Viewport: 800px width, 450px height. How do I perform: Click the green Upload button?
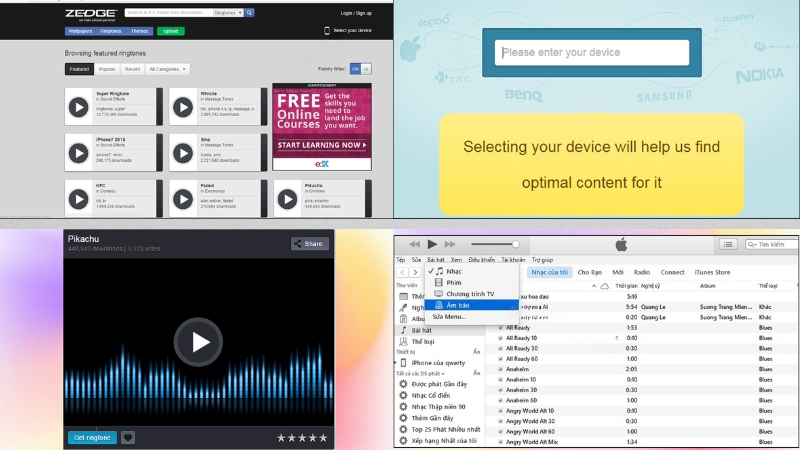170,31
